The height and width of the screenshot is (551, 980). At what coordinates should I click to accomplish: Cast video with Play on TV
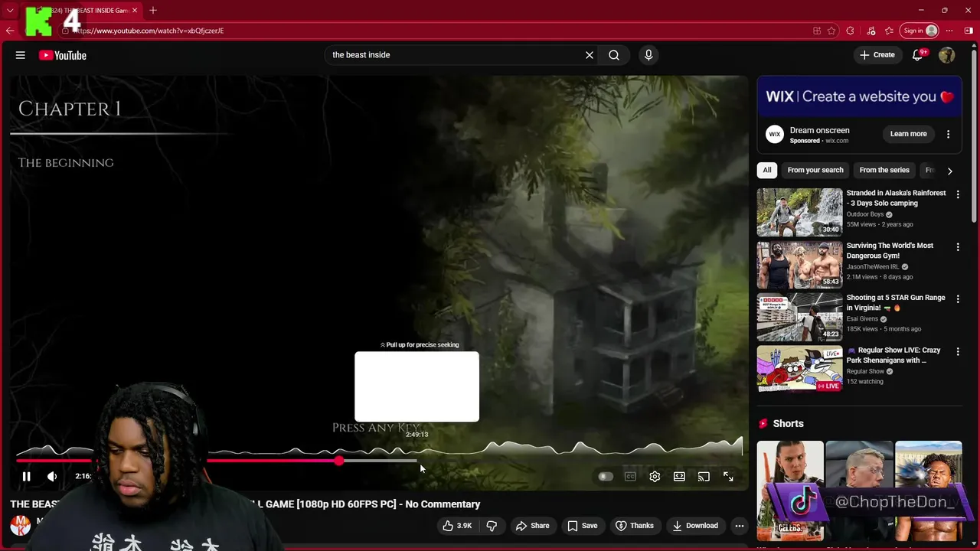[x=704, y=477]
